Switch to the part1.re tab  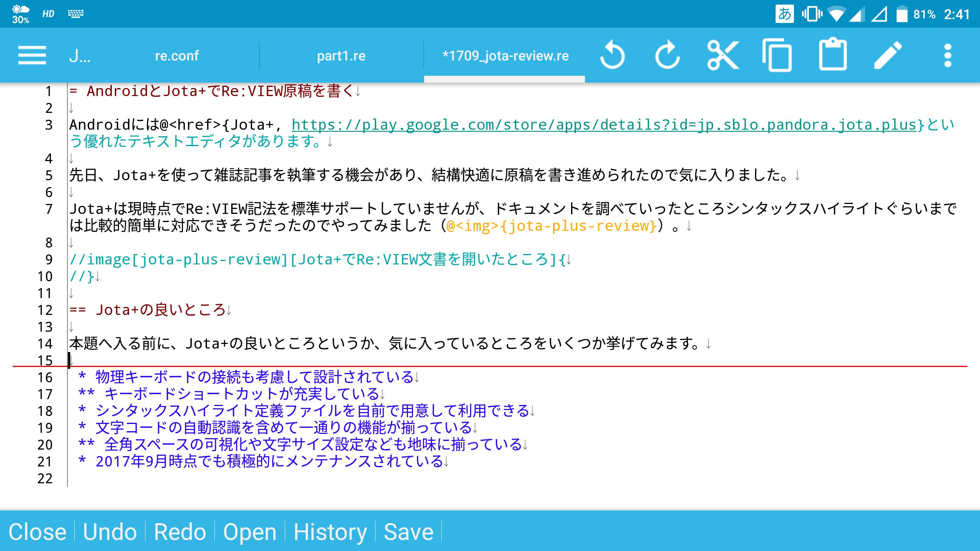[341, 56]
